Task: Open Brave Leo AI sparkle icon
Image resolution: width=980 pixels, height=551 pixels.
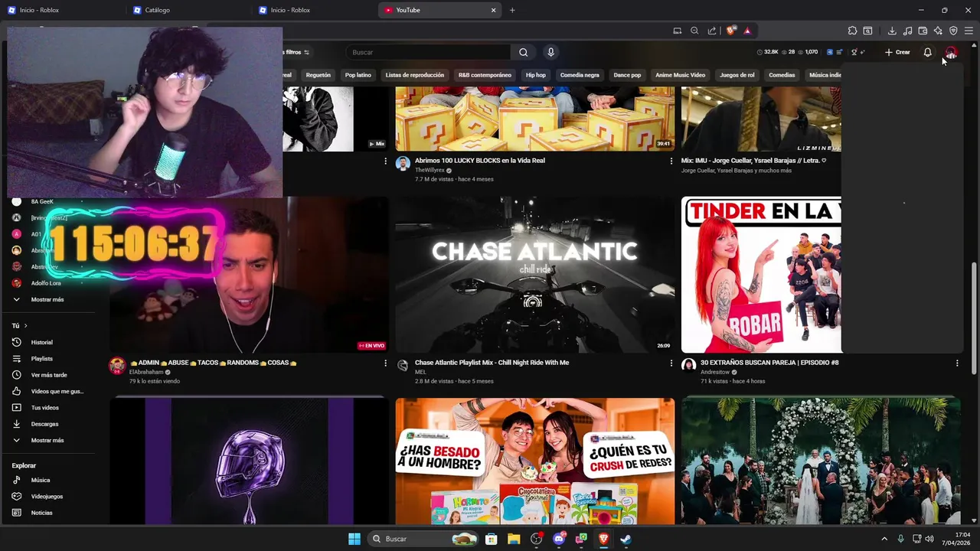Action: [938, 31]
